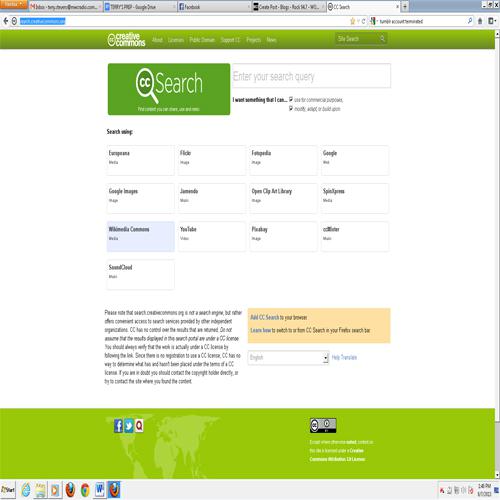Click the Facebook icon in the footer
The image size is (500, 500).
118,426
